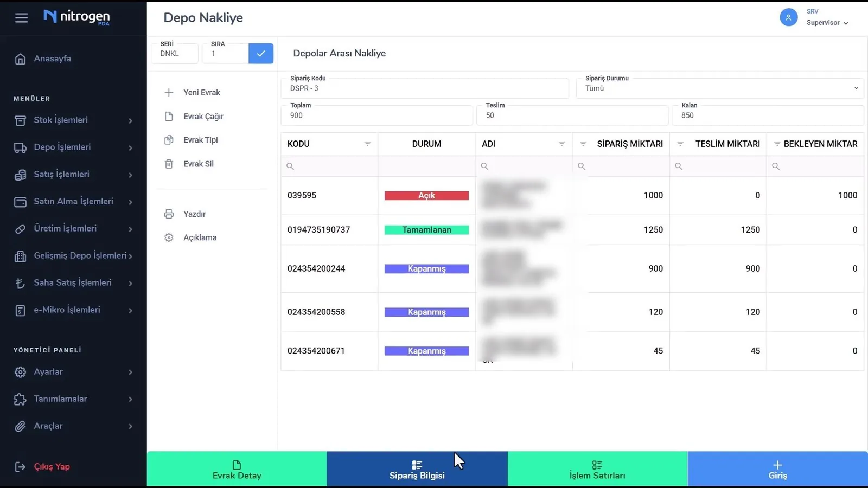Click the Evrak Sil trash icon

click(169, 164)
